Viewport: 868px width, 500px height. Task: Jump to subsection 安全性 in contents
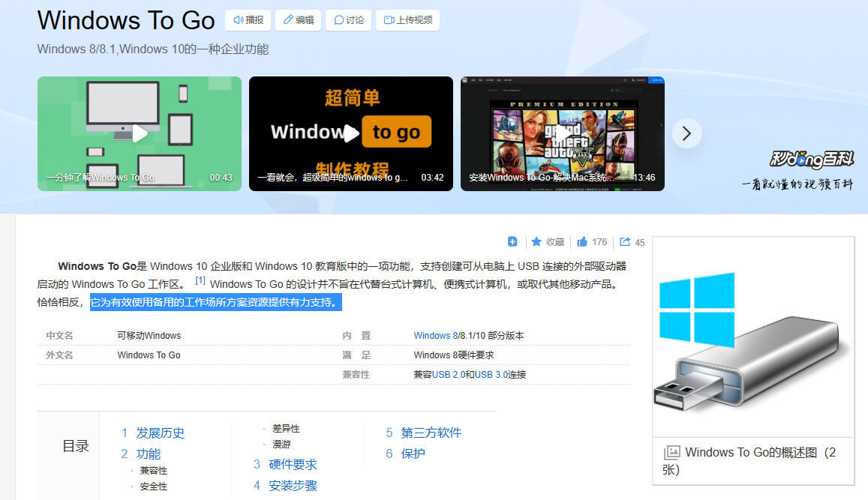coord(153,487)
